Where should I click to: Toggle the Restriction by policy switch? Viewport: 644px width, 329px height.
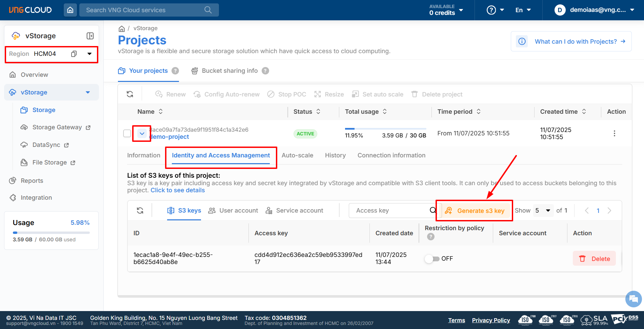point(432,259)
